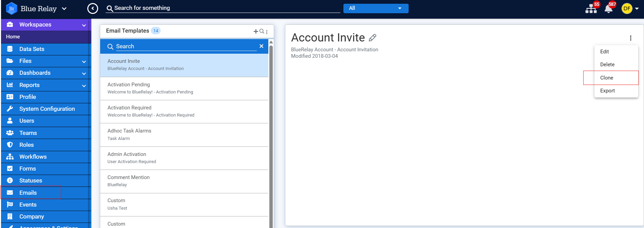The width and height of the screenshot is (644, 228).
Task: Open Forms in sidebar
Action: (x=28, y=169)
